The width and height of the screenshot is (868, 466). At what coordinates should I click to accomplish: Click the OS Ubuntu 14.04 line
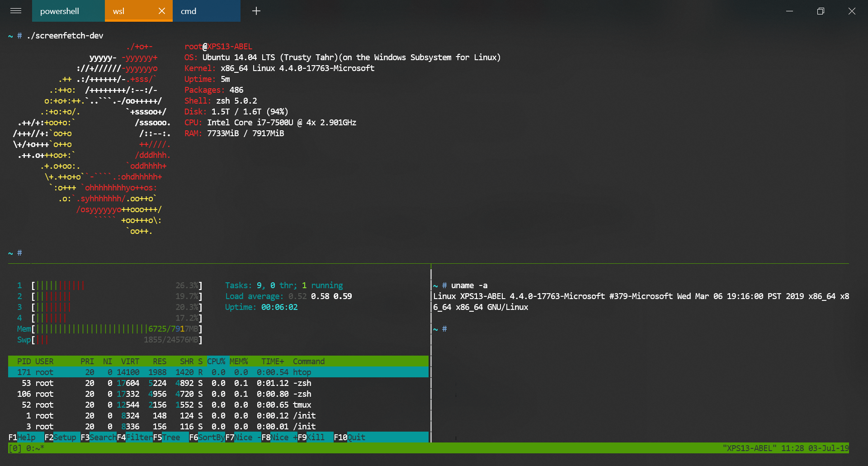[342, 57]
